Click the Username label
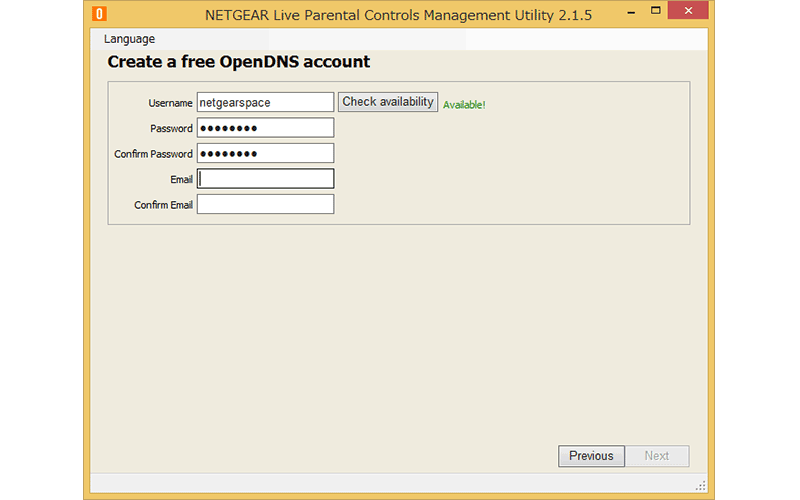The height and width of the screenshot is (500, 800). [170, 103]
